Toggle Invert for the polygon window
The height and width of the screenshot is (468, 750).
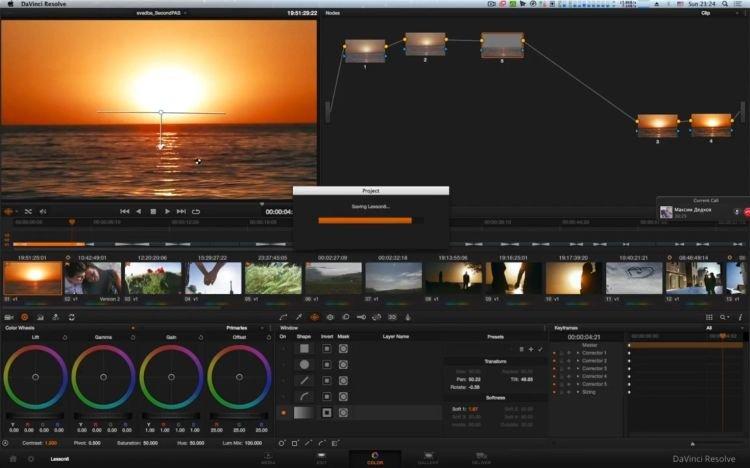(327, 381)
